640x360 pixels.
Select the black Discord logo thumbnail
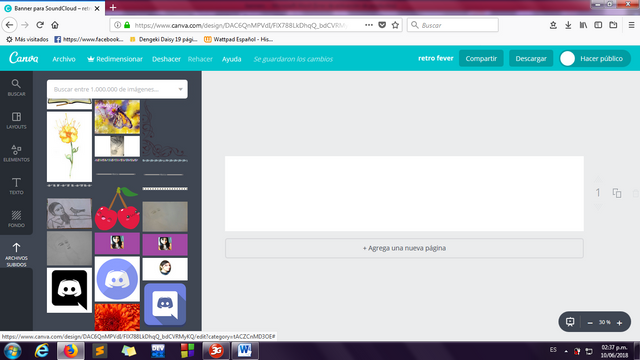click(69, 290)
